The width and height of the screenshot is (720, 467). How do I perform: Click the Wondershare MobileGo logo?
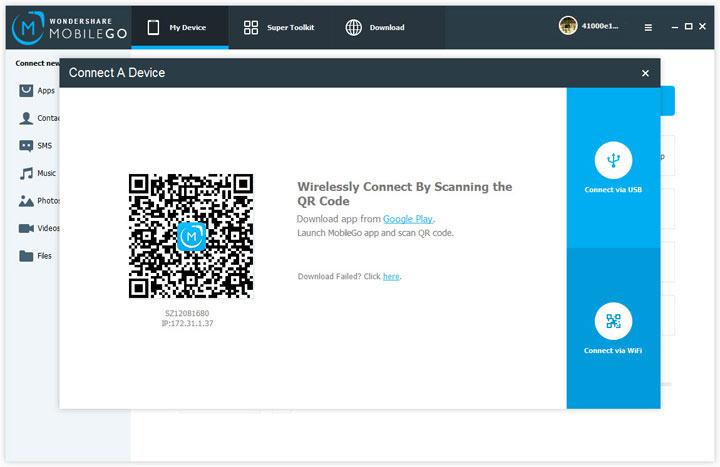click(69, 28)
